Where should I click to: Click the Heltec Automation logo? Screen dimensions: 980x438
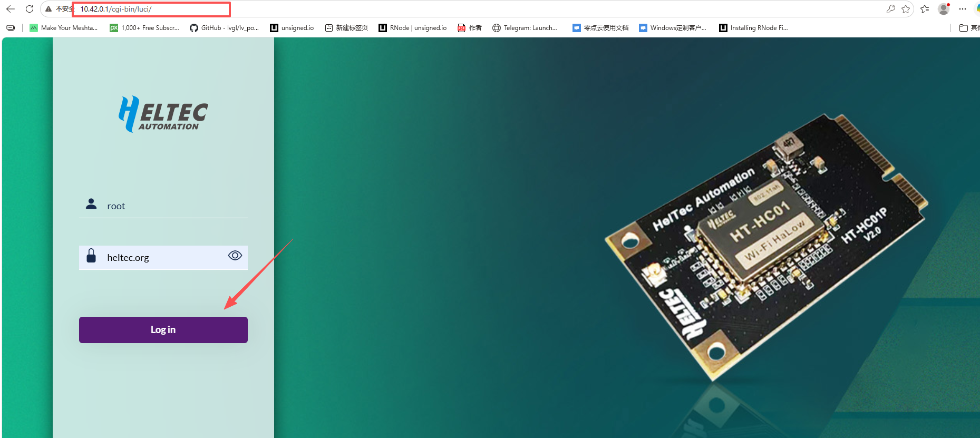click(x=163, y=114)
